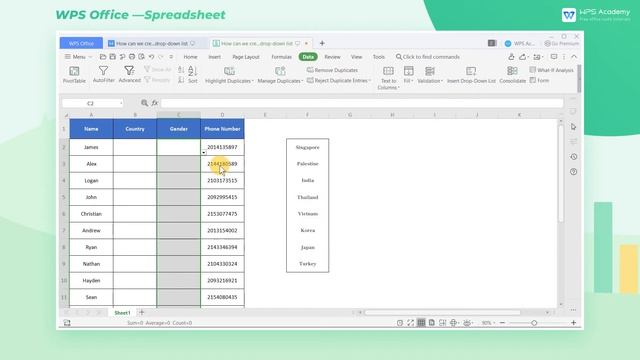Switch to the Home tab

coord(190,57)
